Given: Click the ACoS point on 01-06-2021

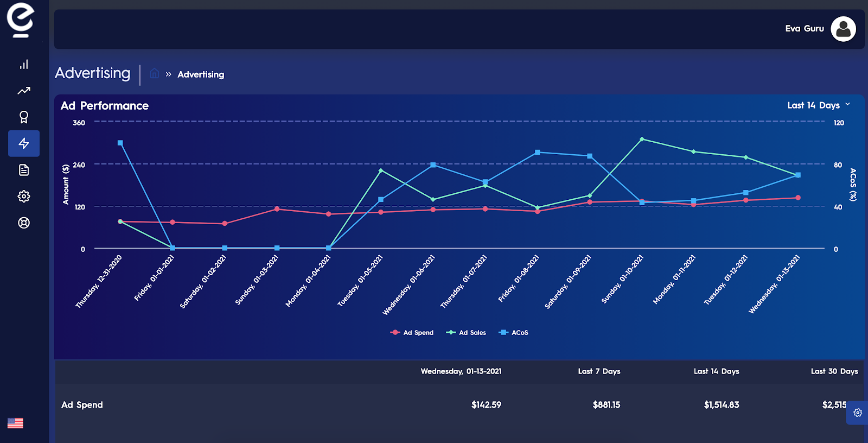Looking at the screenshot, I should pyautogui.click(x=433, y=165).
